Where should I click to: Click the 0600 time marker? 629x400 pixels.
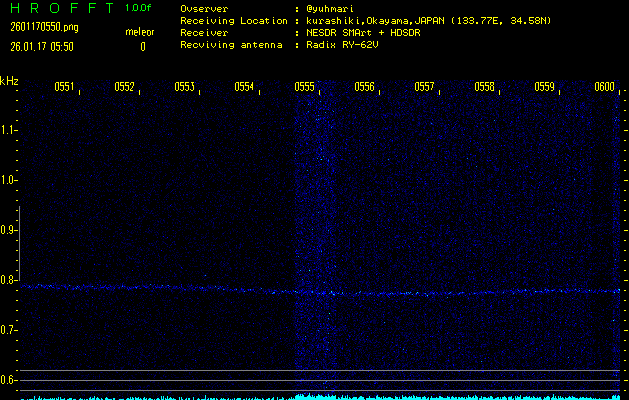[x=604, y=87]
